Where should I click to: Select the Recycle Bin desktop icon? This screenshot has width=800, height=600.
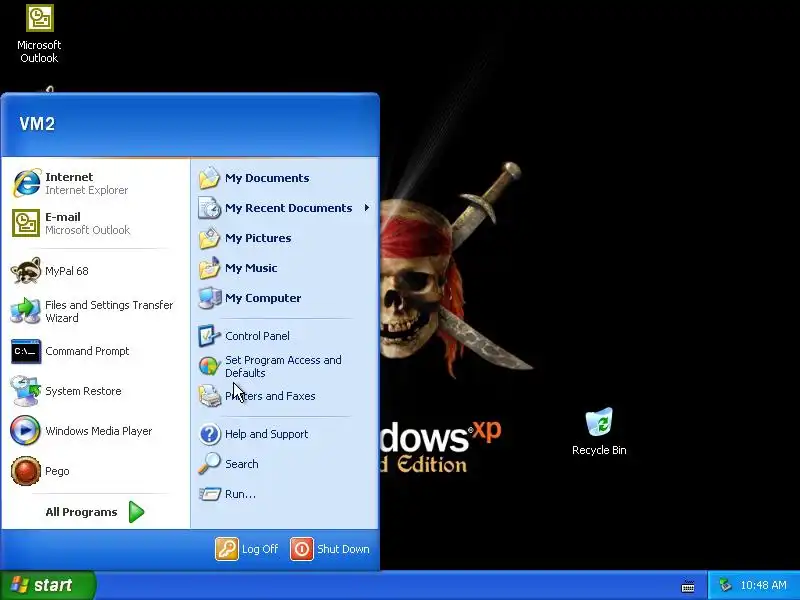[x=599, y=422]
